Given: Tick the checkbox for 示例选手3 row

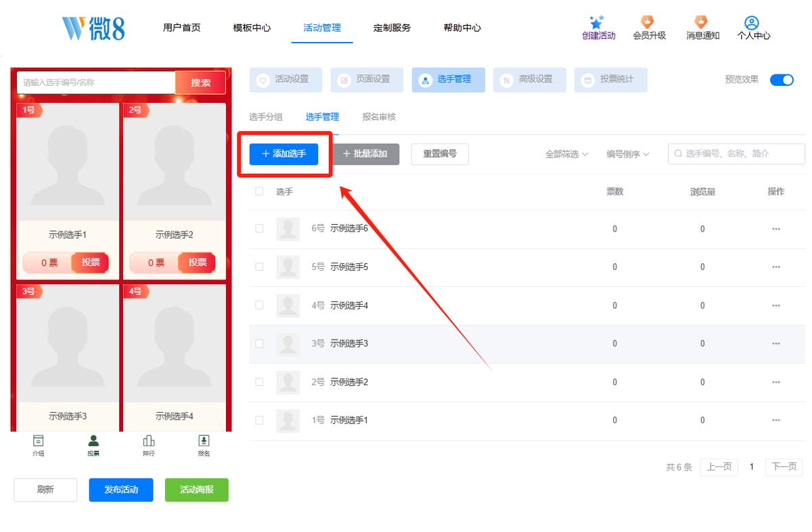Looking at the screenshot, I should (259, 343).
